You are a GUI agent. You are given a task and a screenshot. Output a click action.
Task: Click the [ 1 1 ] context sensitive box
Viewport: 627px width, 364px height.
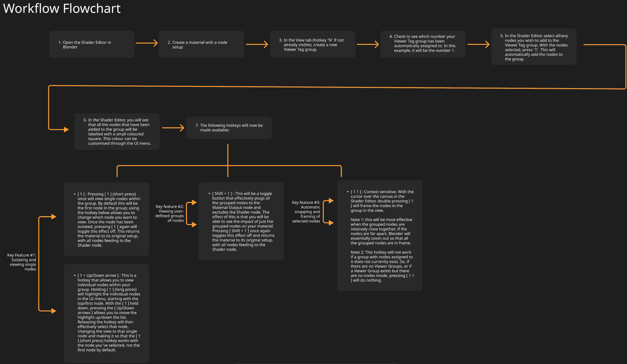pyautogui.click(x=379, y=236)
